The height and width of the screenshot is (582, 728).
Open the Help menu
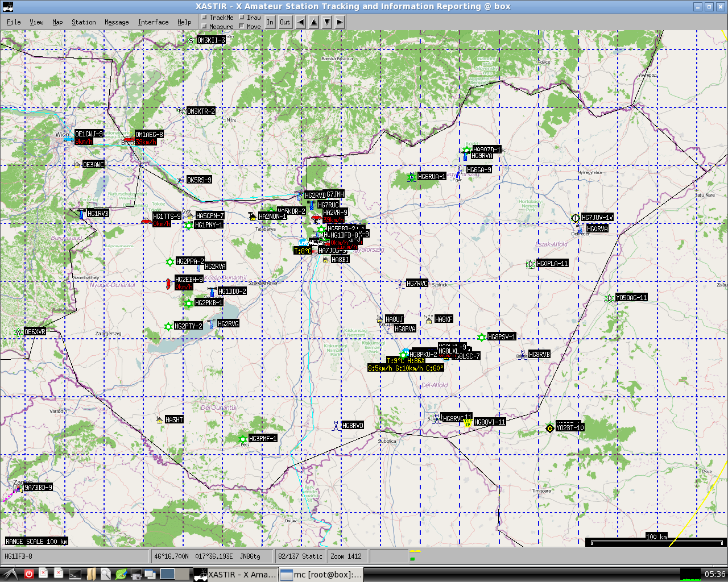[184, 22]
